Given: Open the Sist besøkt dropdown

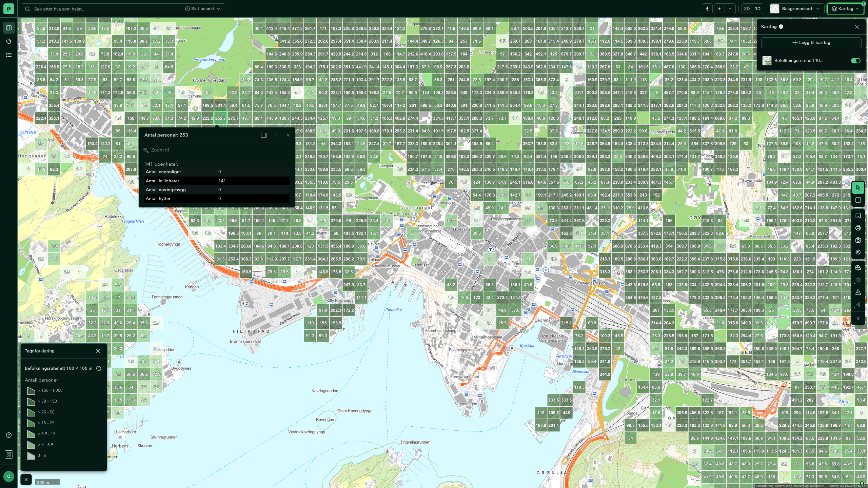Looking at the screenshot, I should click(203, 9).
